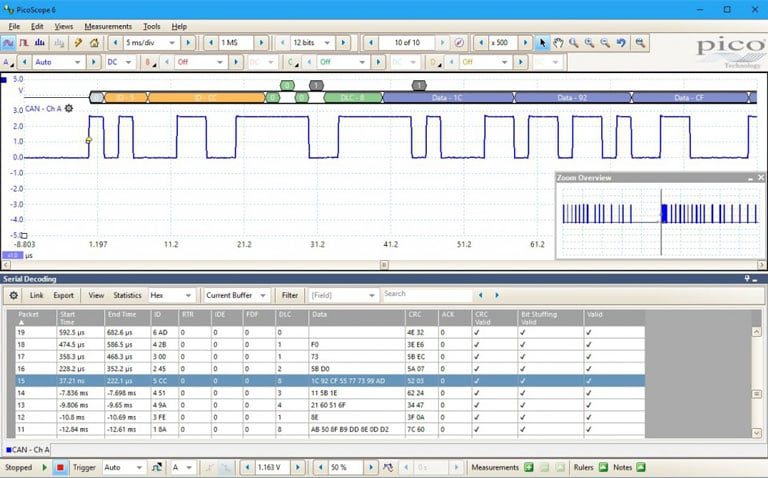768x478 pixels.
Task: Click the Search field in Serial Decoding
Action: (x=426, y=294)
